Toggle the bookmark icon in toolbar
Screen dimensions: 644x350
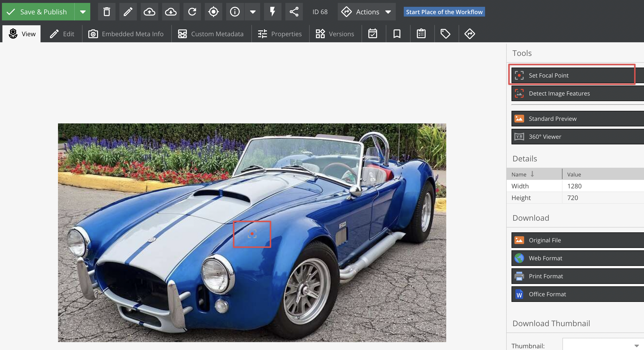tap(396, 33)
